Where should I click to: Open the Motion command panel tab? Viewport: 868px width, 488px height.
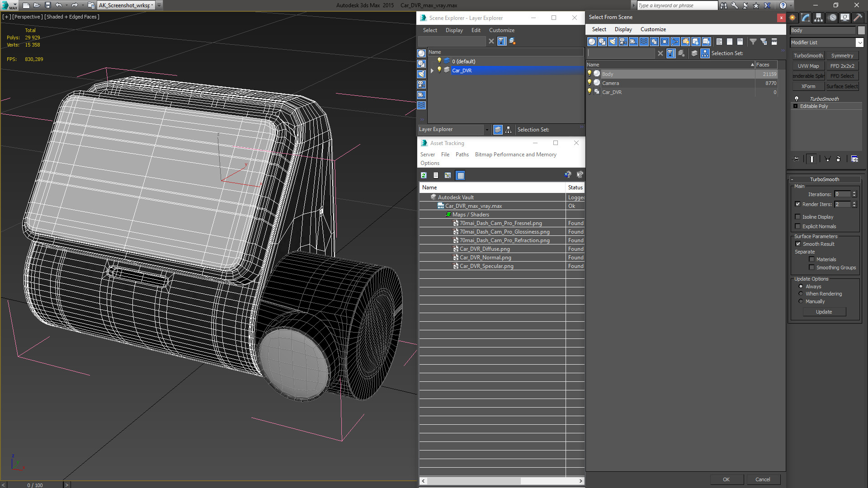pyautogui.click(x=832, y=18)
